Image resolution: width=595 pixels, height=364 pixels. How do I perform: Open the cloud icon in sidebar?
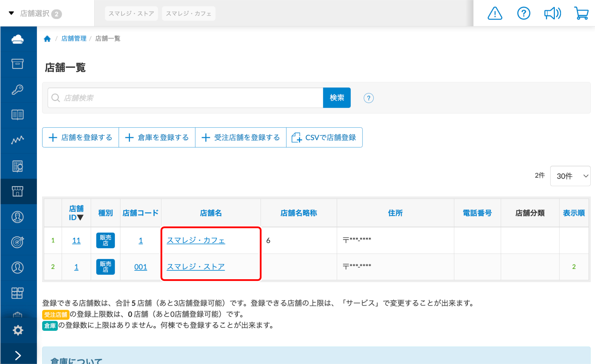(18, 39)
